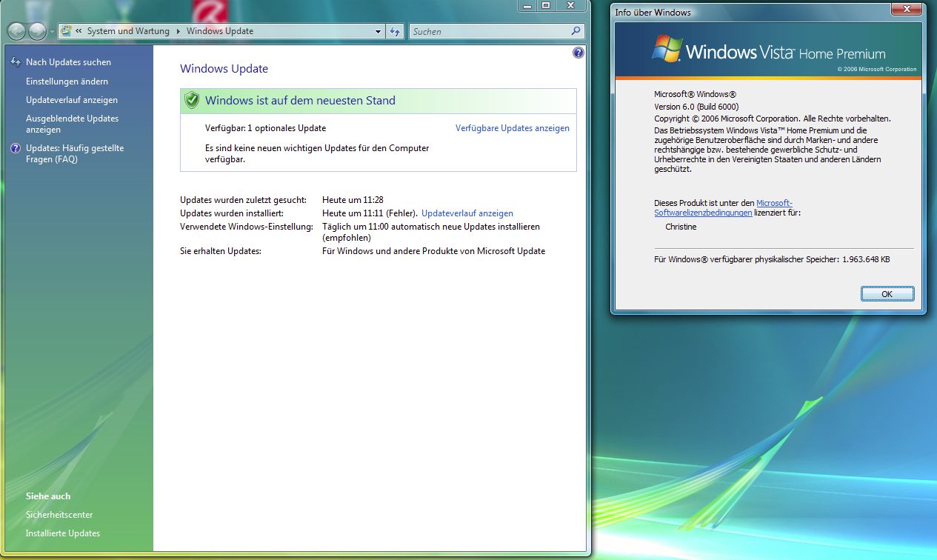Click the licensed user name Christine
Viewport: 937px width, 560px height.
pyautogui.click(x=681, y=227)
